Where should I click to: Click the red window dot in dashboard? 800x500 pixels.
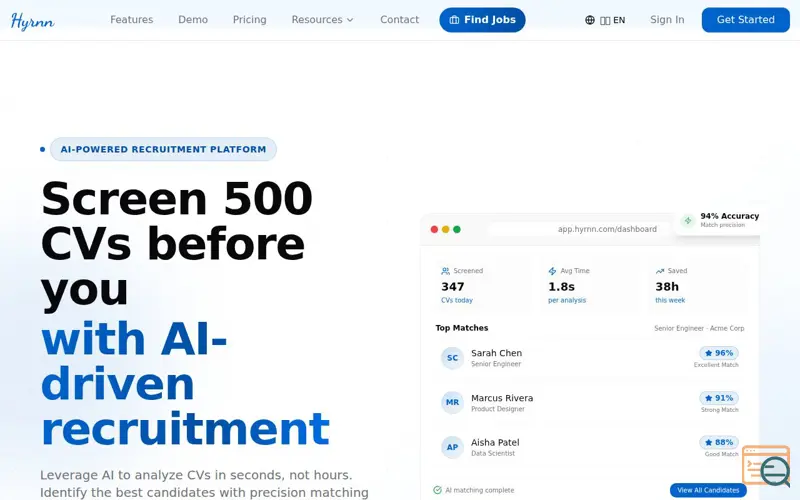tap(434, 230)
